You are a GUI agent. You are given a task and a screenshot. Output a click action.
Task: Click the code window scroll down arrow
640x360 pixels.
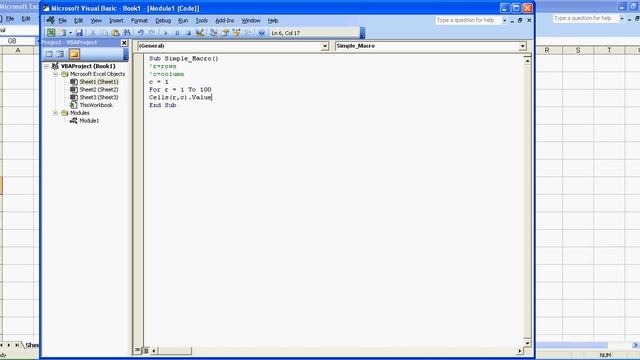tap(527, 343)
